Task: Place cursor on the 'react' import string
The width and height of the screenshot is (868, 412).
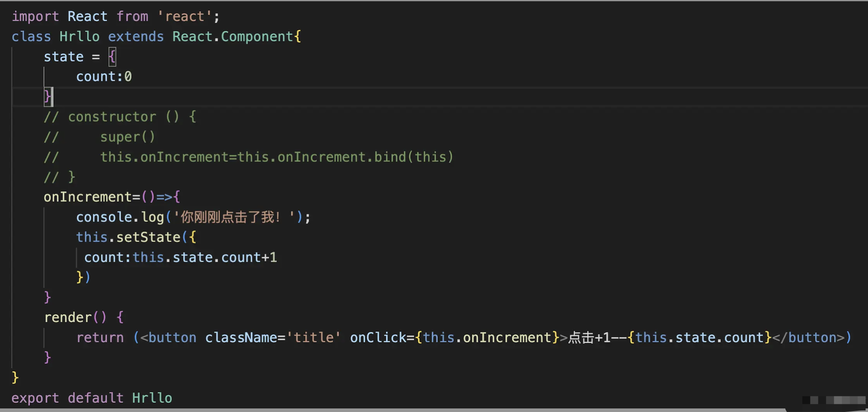Action: pos(184,17)
